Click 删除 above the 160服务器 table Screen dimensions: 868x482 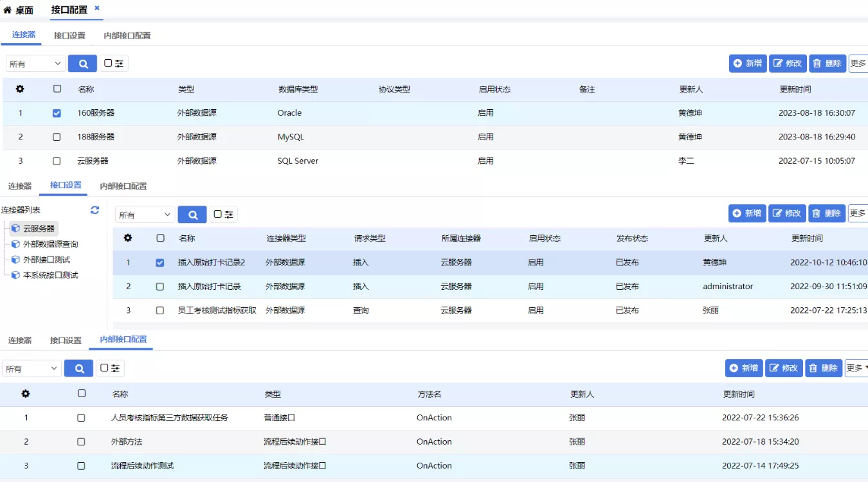pos(827,63)
